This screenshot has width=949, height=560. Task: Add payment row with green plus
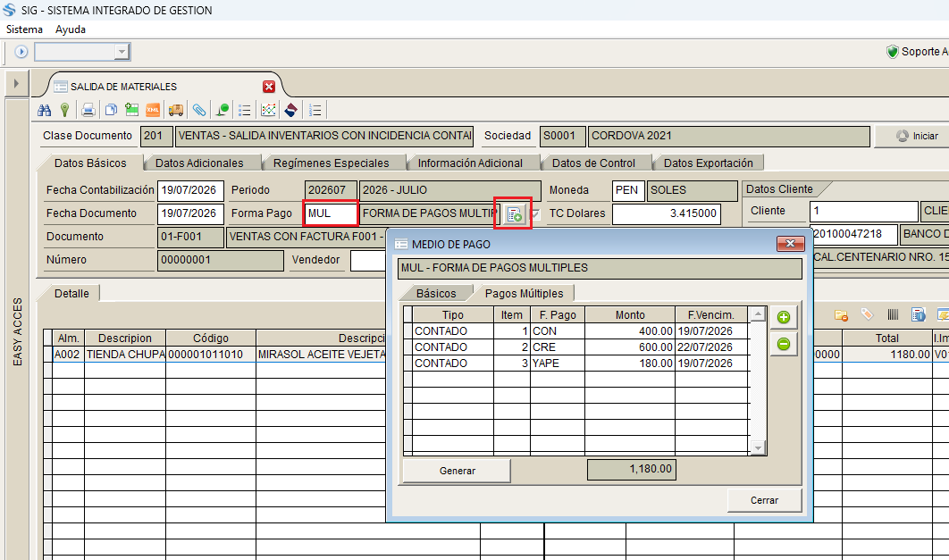pyautogui.click(x=784, y=317)
